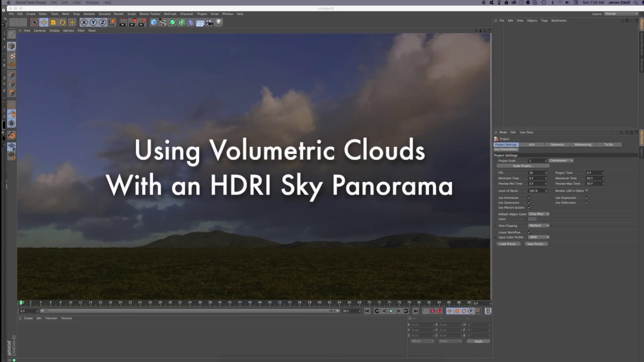The width and height of the screenshot is (644, 362).
Task: Click the Scale Project button
Action: pyautogui.click(x=523, y=166)
